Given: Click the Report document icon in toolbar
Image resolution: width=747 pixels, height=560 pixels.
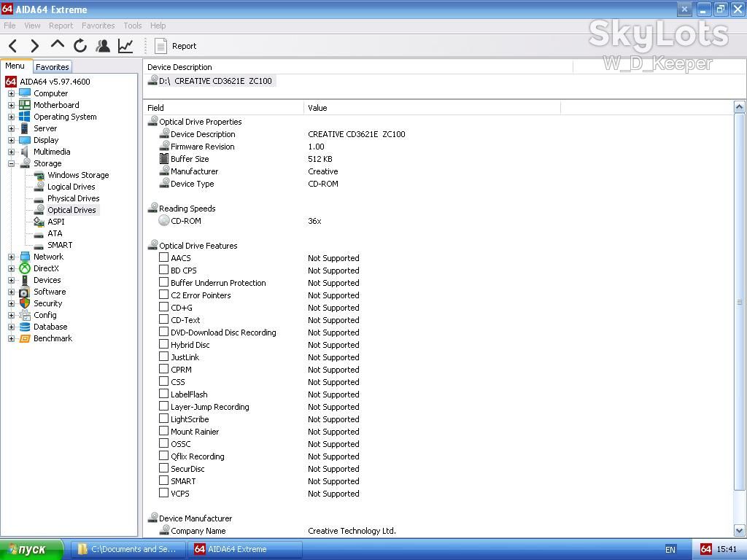Looking at the screenshot, I should click(161, 46).
